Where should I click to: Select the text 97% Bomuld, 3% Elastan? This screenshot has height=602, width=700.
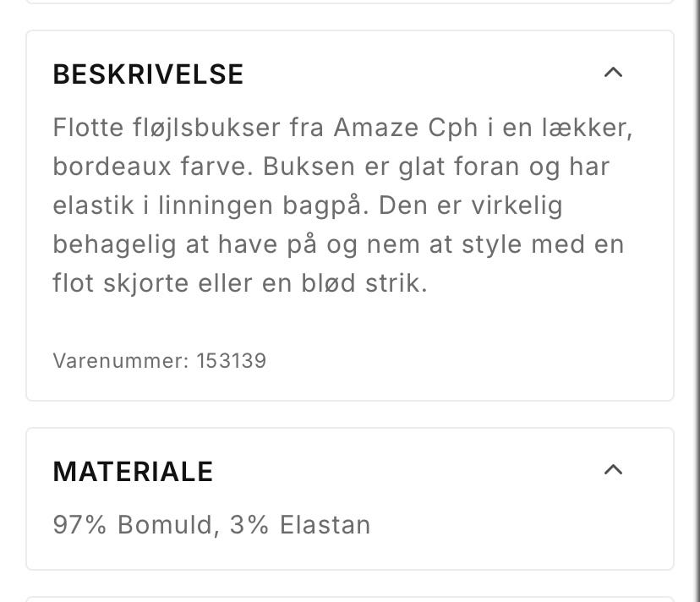click(x=211, y=524)
